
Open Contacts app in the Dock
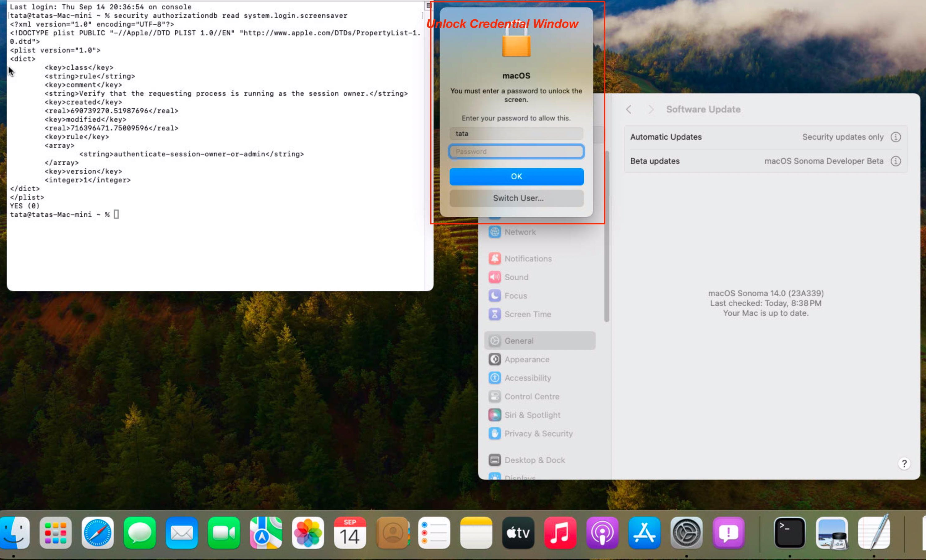(x=392, y=532)
